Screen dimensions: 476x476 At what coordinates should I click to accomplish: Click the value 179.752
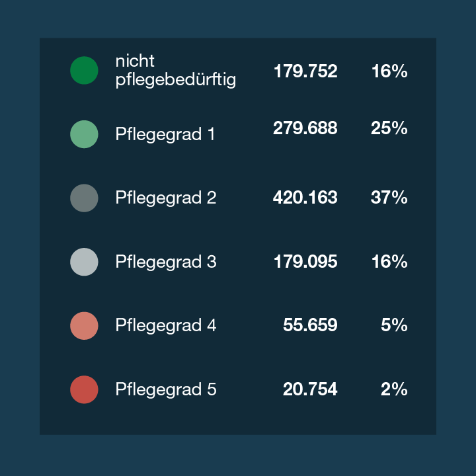click(x=305, y=71)
